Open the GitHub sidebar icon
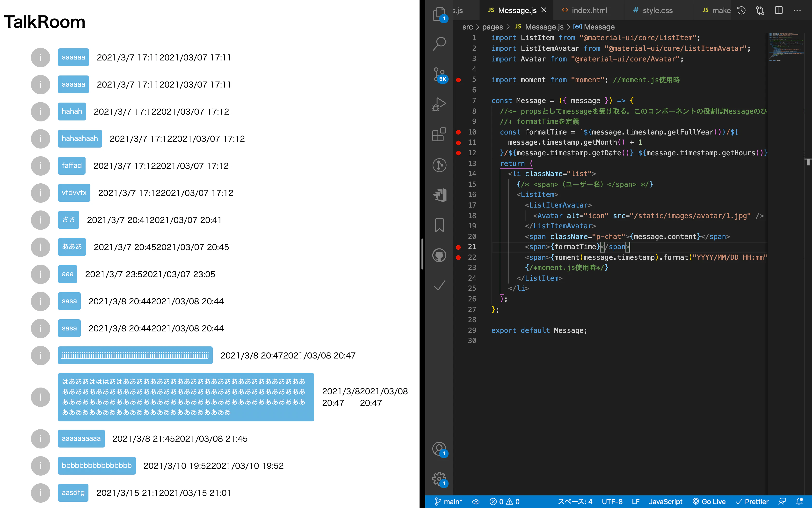 click(439, 255)
